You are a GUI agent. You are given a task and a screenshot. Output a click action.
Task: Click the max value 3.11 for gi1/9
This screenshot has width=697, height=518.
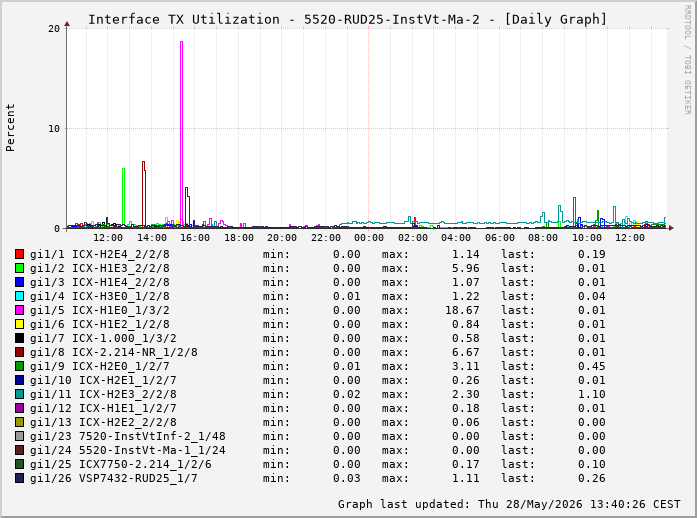[466, 366]
